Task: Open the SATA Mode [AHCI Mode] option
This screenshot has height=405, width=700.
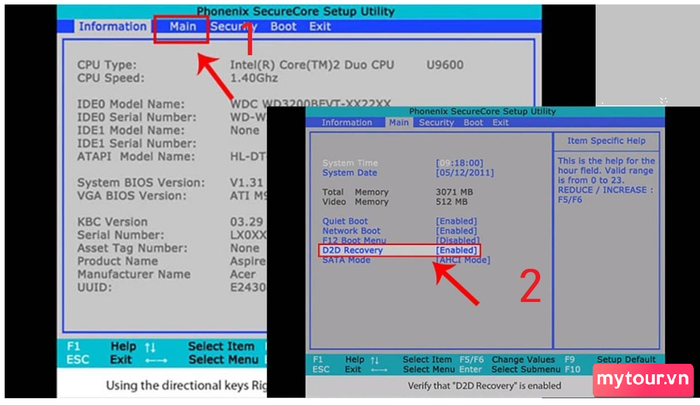Action: [463, 260]
